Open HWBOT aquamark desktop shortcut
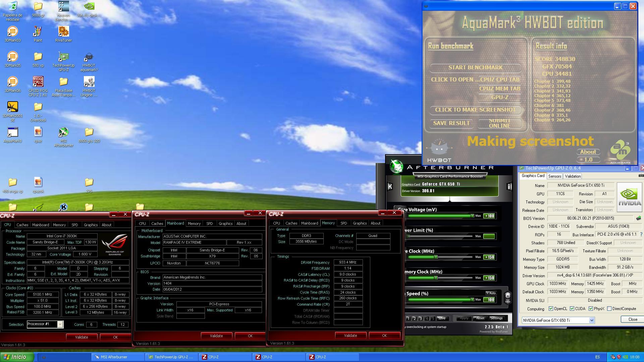 [89, 61]
